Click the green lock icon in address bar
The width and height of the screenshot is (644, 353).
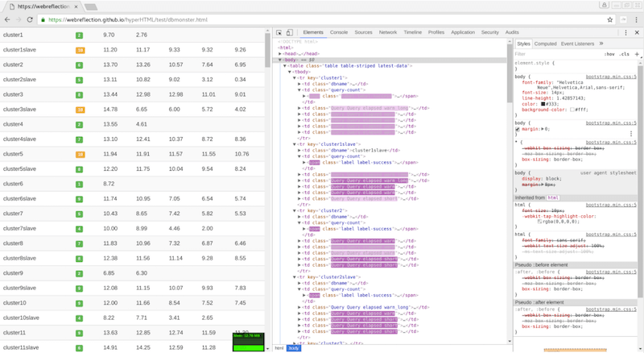43,19
